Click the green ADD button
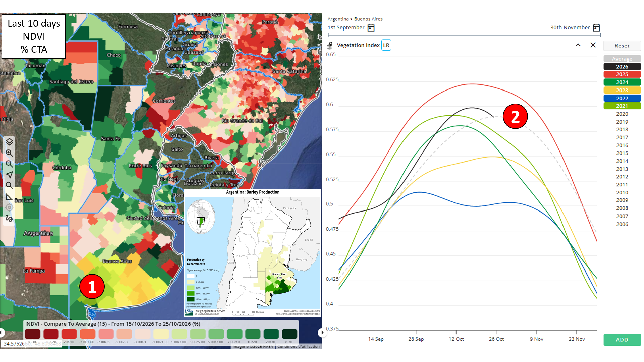The height and width of the screenshot is (362, 644). tap(622, 340)
